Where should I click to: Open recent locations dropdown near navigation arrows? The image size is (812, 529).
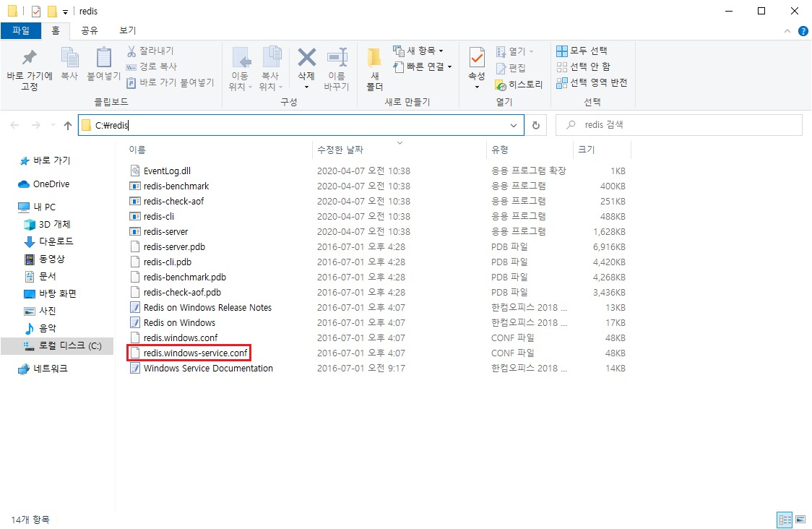click(x=52, y=125)
